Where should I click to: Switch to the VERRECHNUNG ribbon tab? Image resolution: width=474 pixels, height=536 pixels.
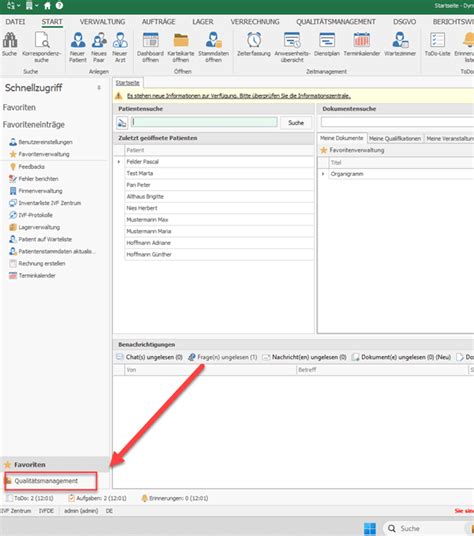(255, 22)
